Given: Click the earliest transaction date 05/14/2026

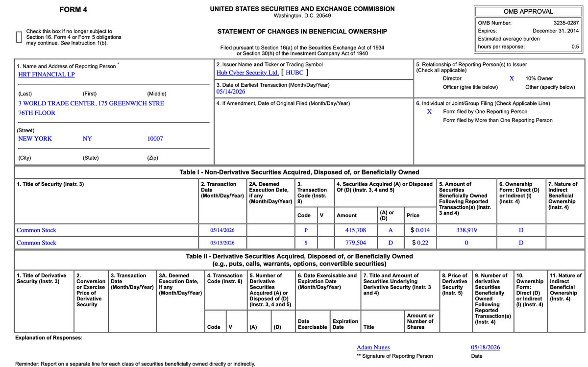Looking at the screenshot, I should coord(231,92).
